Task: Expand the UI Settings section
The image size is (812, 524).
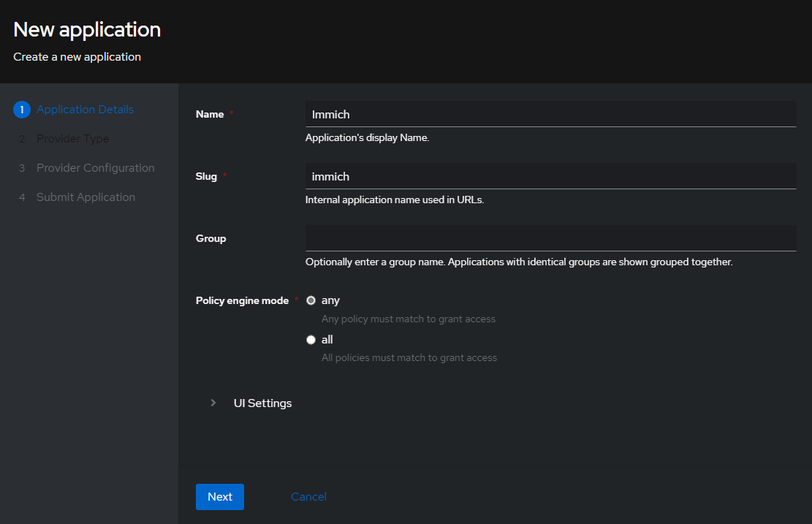Action: click(262, 403)
